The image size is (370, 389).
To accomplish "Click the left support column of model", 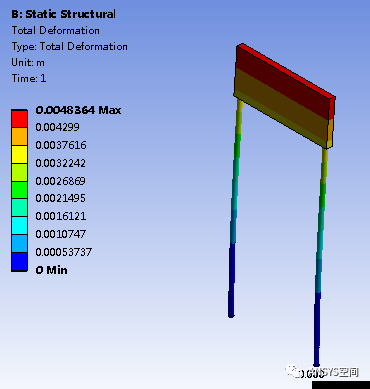I will pos(234,207).
